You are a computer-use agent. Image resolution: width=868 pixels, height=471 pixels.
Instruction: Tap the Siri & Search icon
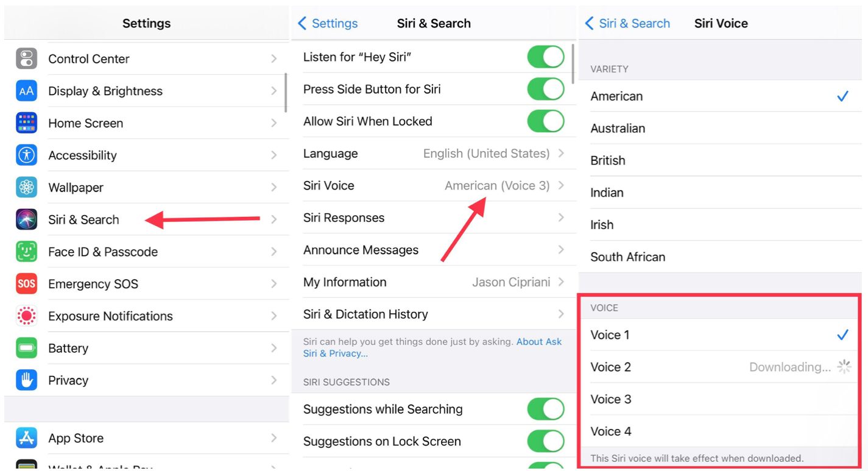[26, 219]
